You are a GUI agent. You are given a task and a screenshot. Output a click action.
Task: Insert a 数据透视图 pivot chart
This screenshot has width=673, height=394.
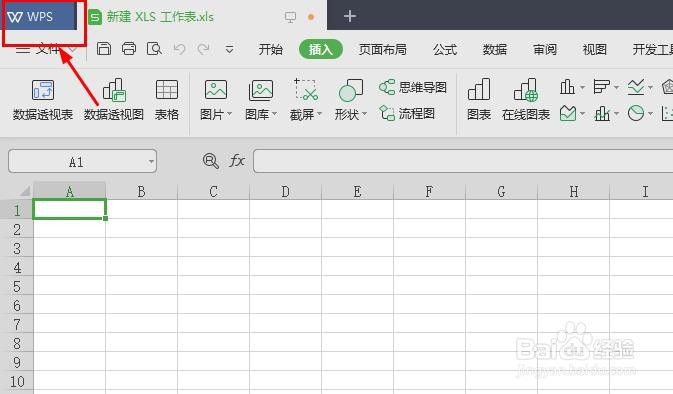click(114, 100)
